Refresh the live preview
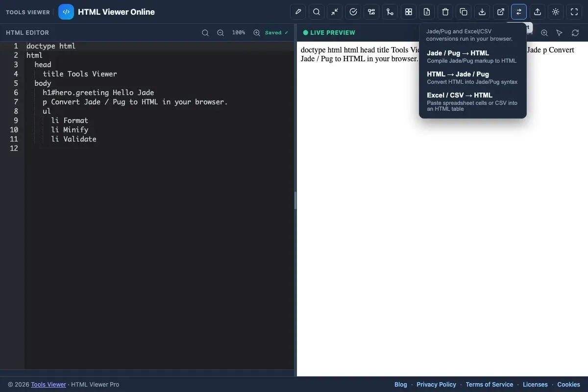The height and width of the screenshot is (392, 588). pos(575,33)
